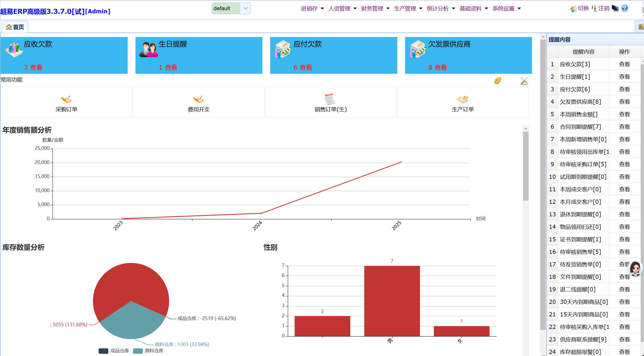
Task: Click 查看 for 合同到期提醒 row
Action: click(x=624, y=127)
